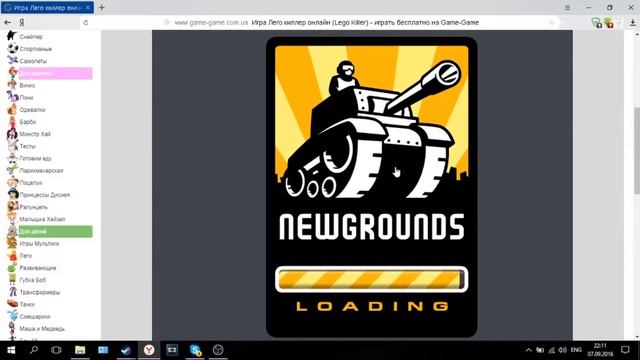The image size is (640, 360).
Task: Open the browser hamburger menu
Action: [x=567, y=7]
